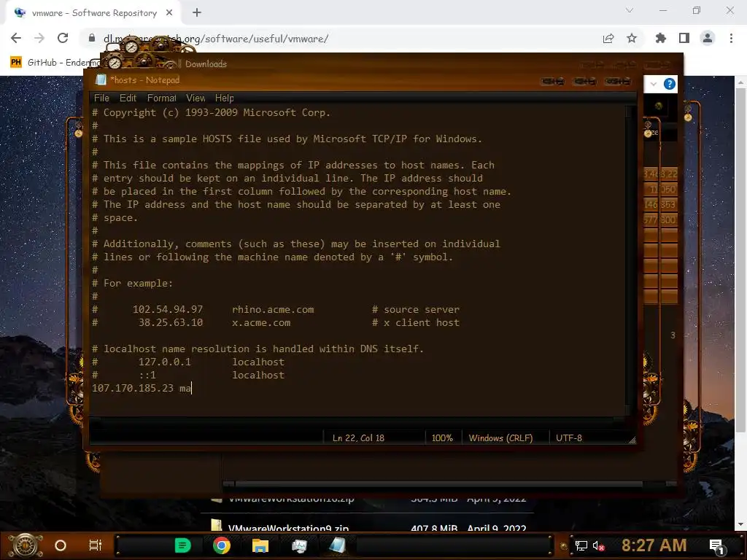
Task: Click the Notepad resize grip corner
Action: [632, 440]
